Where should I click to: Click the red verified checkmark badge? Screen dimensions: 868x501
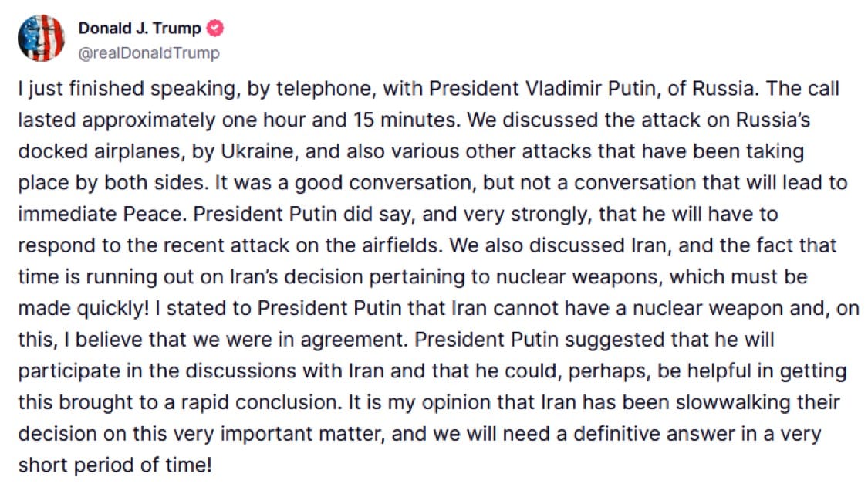click(x=215, y=29)
